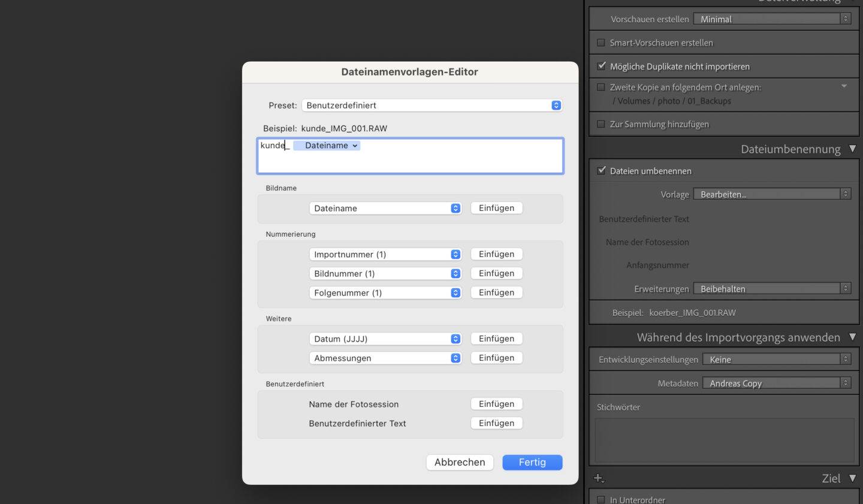Enable Zur Sammlung hinzufügen

[x=601, y=124]
